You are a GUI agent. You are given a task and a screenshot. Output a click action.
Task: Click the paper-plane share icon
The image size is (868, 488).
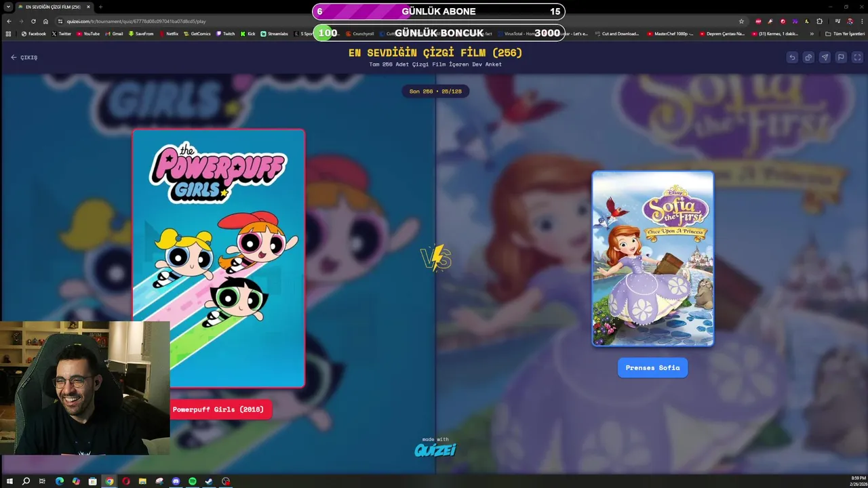tap(825, 58)
